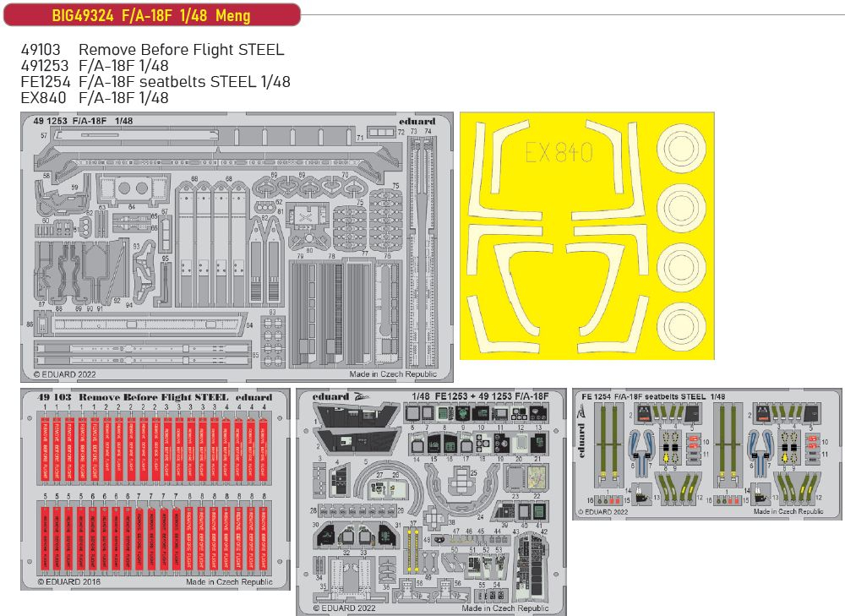Click "Made in Czech Republic" on the 49 1253 fret

pos(393,374)
